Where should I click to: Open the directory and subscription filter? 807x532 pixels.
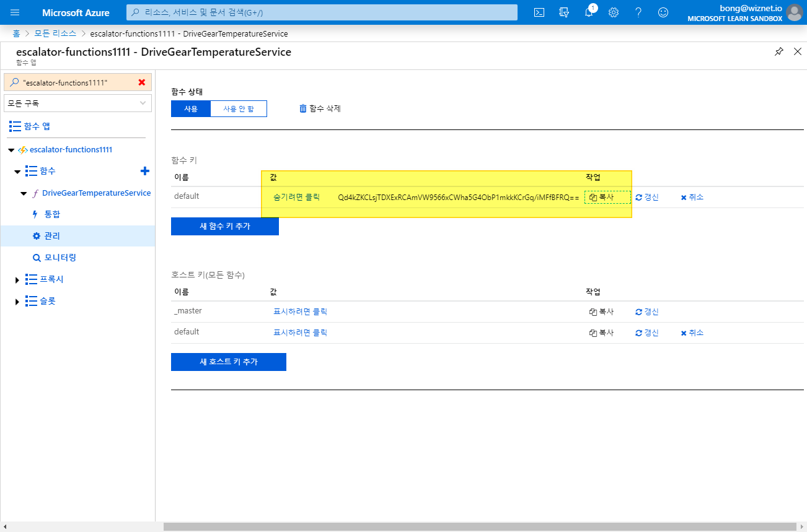(x=564, y=12)
